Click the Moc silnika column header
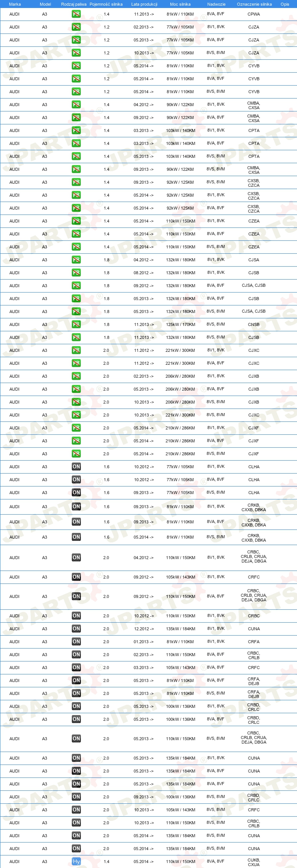 pos(180,4)
